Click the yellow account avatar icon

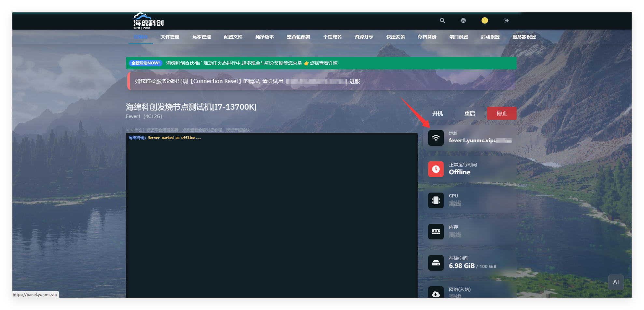[485, 20]
